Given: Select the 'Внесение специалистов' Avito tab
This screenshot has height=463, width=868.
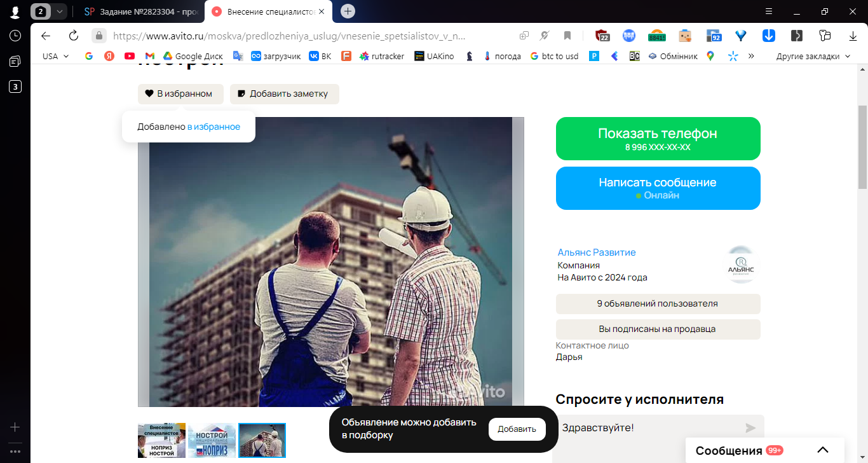Looking at the screenshot, I should pos(269,11).
